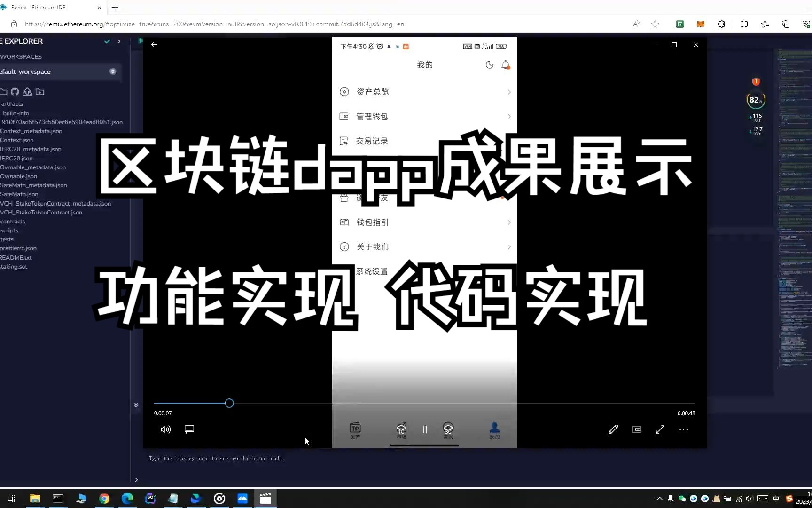Open the GitHub clone icon in File Explorer
This screenshot has width=812, height=508.
point(15,92)
